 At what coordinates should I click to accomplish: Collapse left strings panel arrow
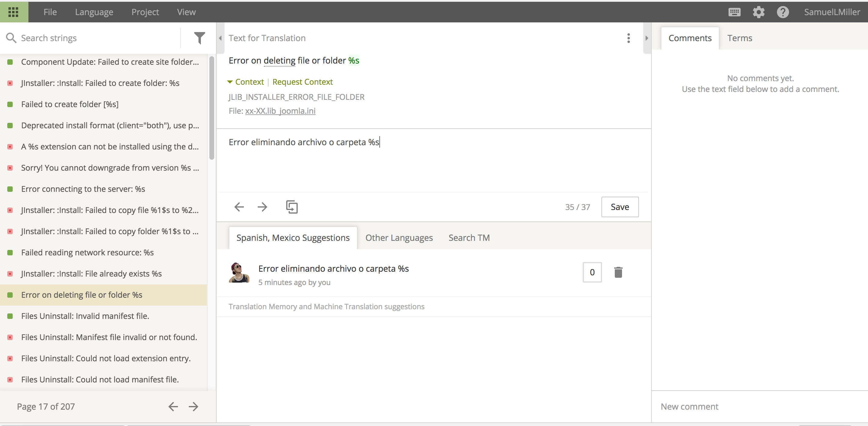coord(220,38)
